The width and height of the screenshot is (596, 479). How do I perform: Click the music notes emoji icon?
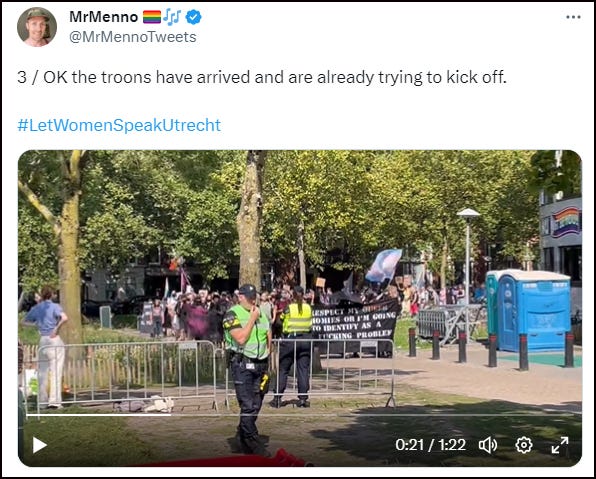173,17
